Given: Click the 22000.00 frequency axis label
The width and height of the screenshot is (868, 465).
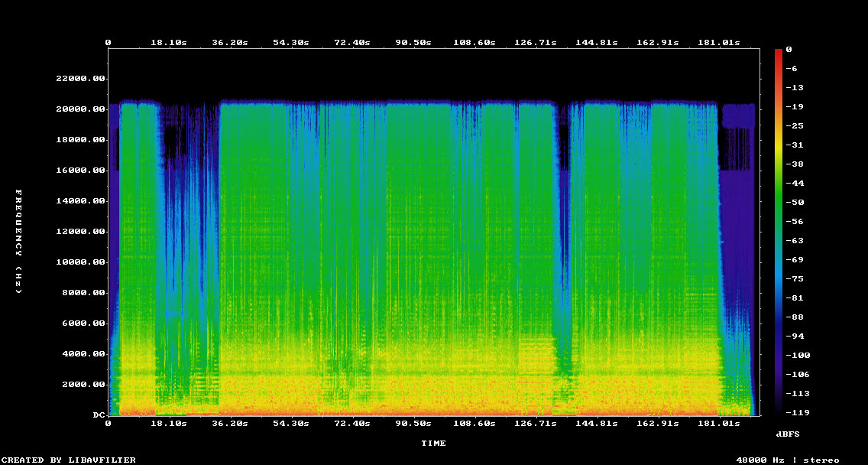Looking at the screenshot, I should pos(81,79).
